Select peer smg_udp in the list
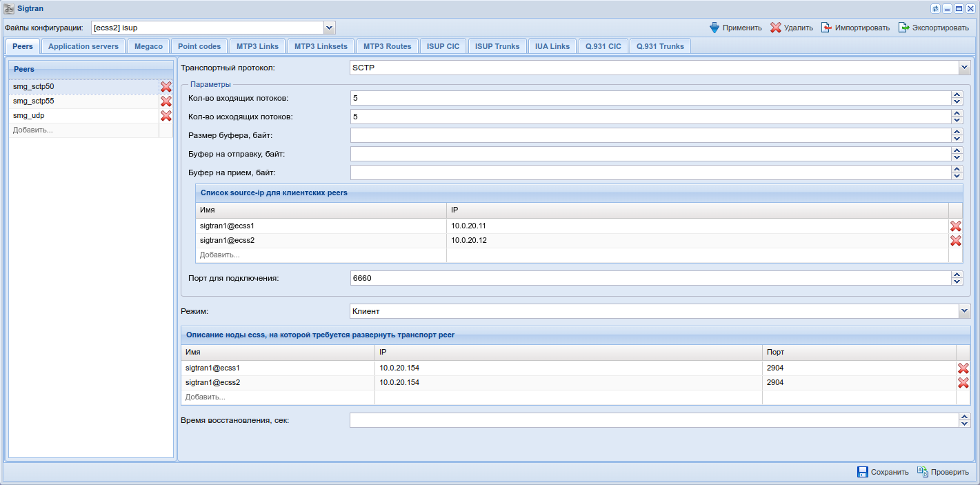Viewport: 980px width, 485px height. coord(83,116)
